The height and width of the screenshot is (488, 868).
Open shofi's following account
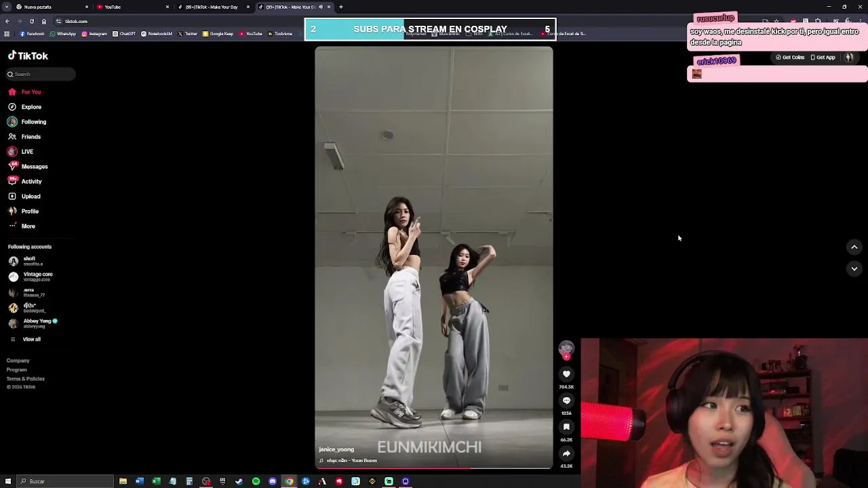pyautogui.click(x=27, y=261)
